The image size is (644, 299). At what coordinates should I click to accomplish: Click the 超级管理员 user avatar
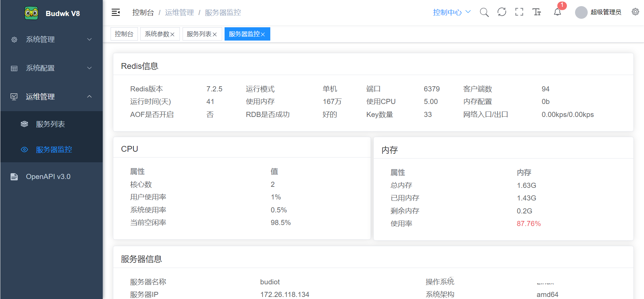click(581, 13)
